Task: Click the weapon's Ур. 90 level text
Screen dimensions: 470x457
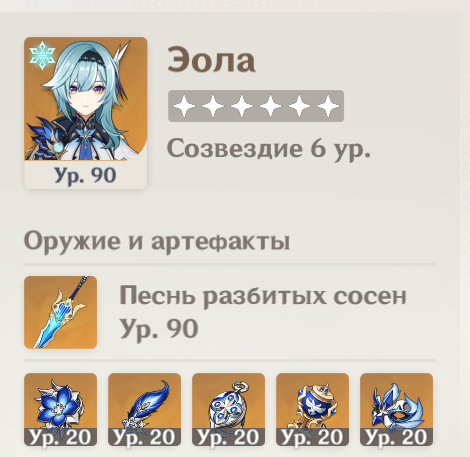Action: [159, 329]
